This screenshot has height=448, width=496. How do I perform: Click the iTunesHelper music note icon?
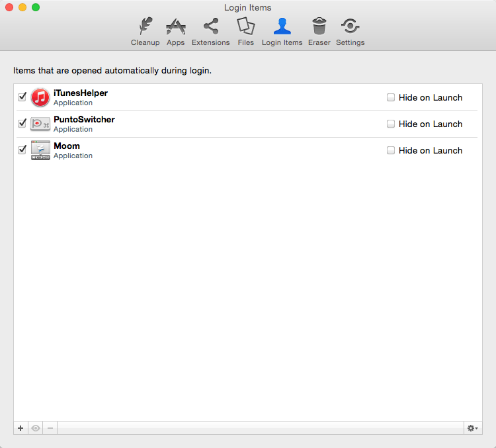click(40, 97)
